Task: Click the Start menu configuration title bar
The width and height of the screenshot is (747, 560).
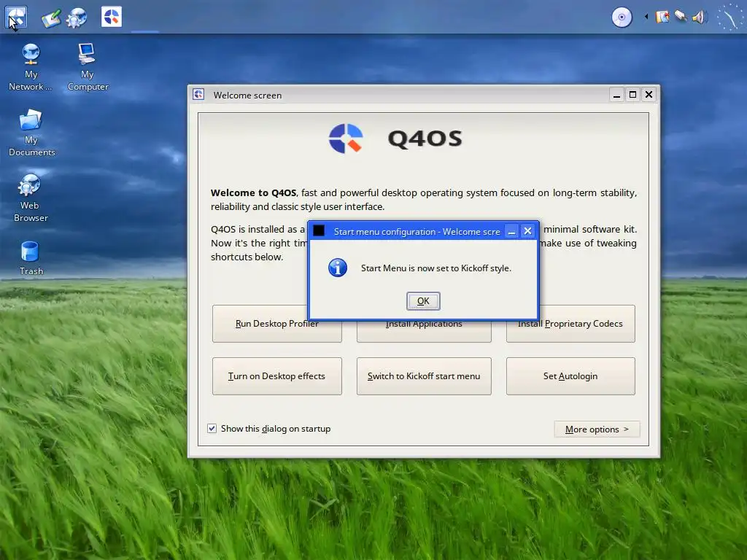Action: click(x=417, y=231)
